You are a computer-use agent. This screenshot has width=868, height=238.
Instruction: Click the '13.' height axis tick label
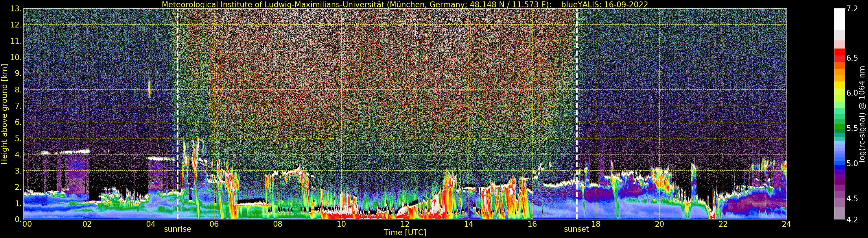(x=16, y=9)
